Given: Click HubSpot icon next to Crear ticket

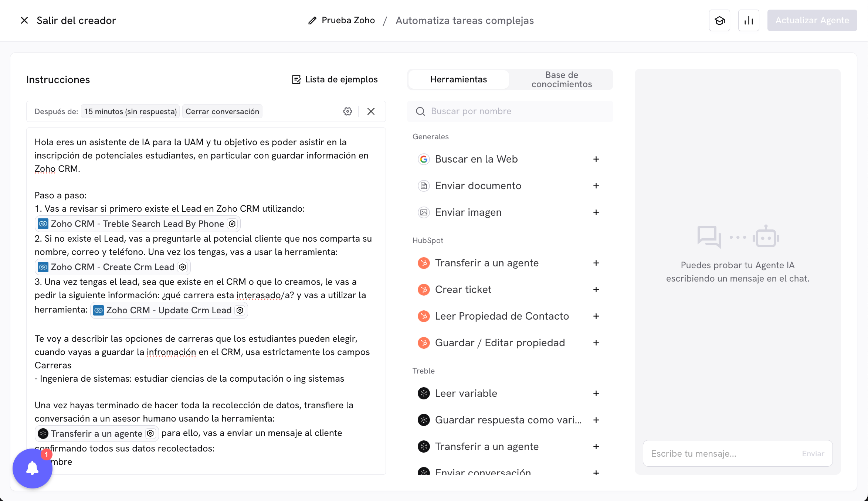Looking at the screenshot, I should pos(424,290).
